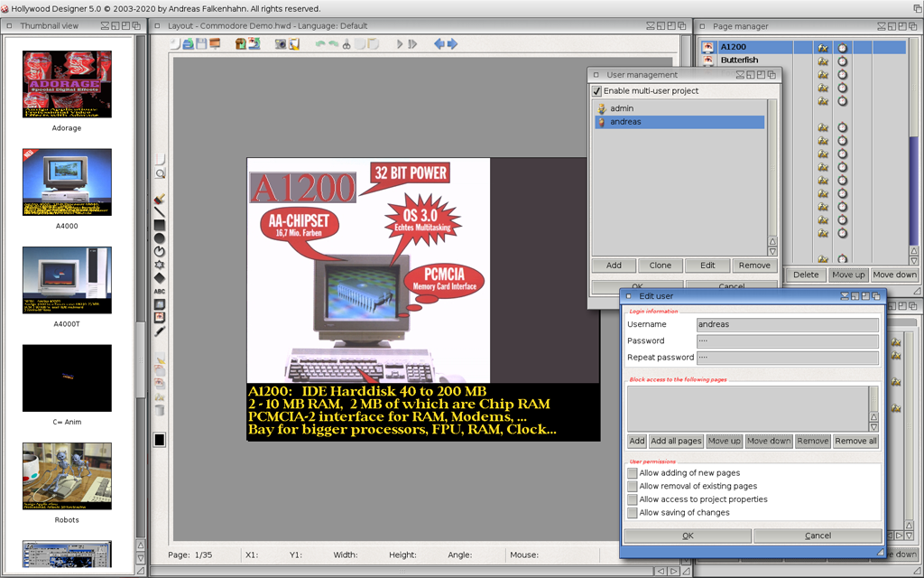Screen dimensions: 924x578
Task: Select the Robots thumbnail
Action: pyautogui.click(x=67, y=476)
